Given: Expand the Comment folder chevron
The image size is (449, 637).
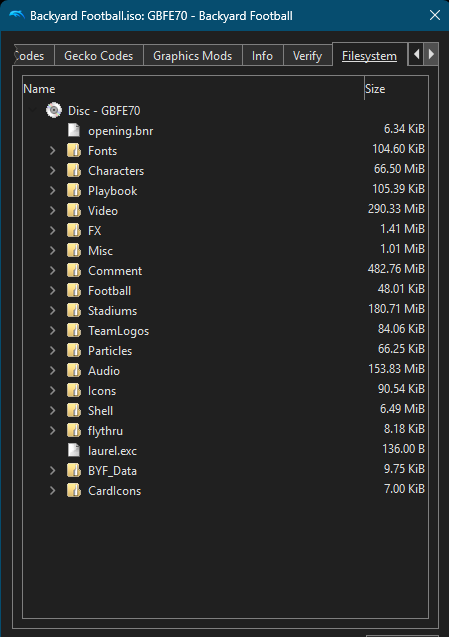Looking at the screenshot, I should [52, 271].
